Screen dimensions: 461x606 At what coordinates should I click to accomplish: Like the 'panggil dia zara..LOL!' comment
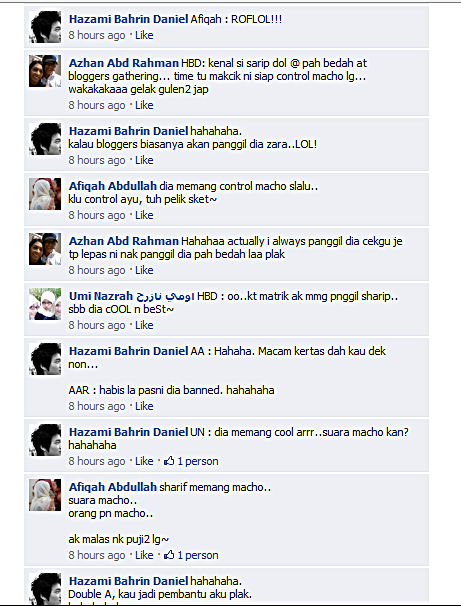coord(144,160)
